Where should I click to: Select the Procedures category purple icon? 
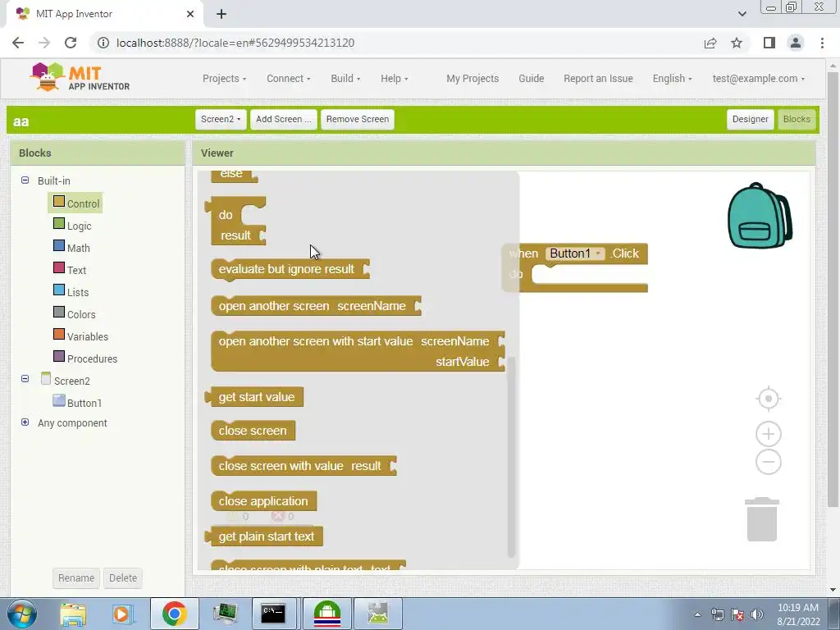59,356
